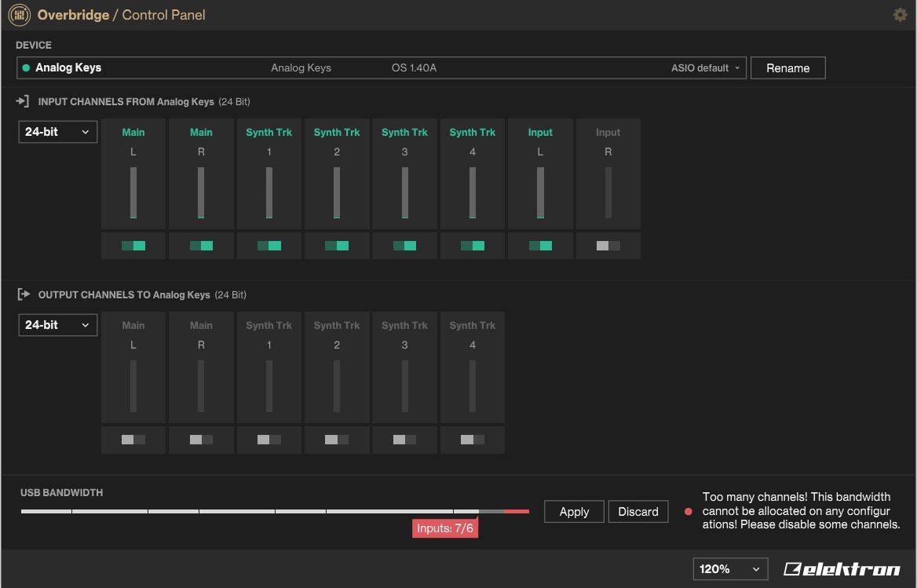Disable the Main L input channel toggle
Image resolution: width=917 pixels, height=588 pixels.
(133, 246)
